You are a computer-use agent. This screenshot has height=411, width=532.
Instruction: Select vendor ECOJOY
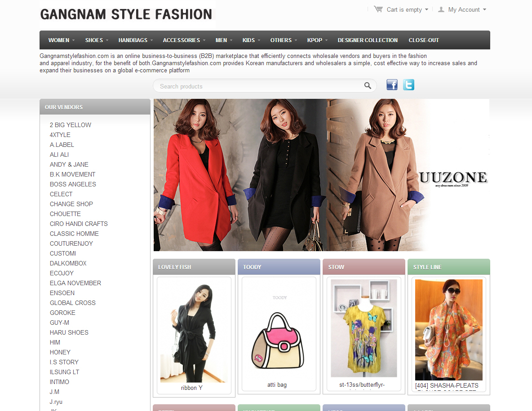pos(62,273)
